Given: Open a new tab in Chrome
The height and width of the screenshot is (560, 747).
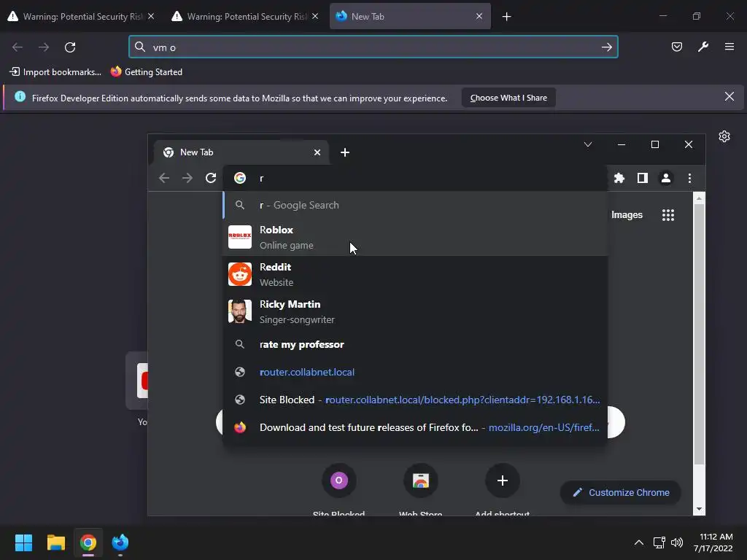Looking at the screenshot, I should [x=345, y=152].
